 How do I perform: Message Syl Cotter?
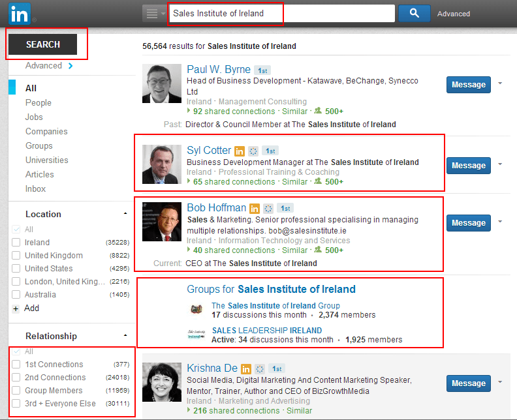click(469, 166)
